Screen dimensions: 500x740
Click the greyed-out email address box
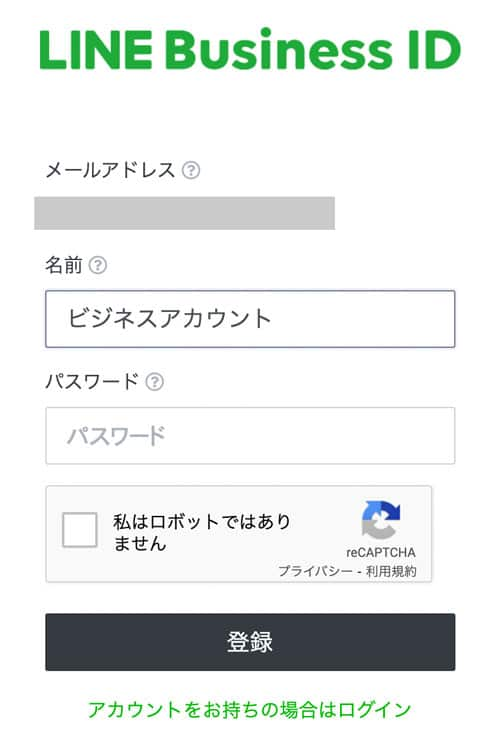click(x=185, y=213)
